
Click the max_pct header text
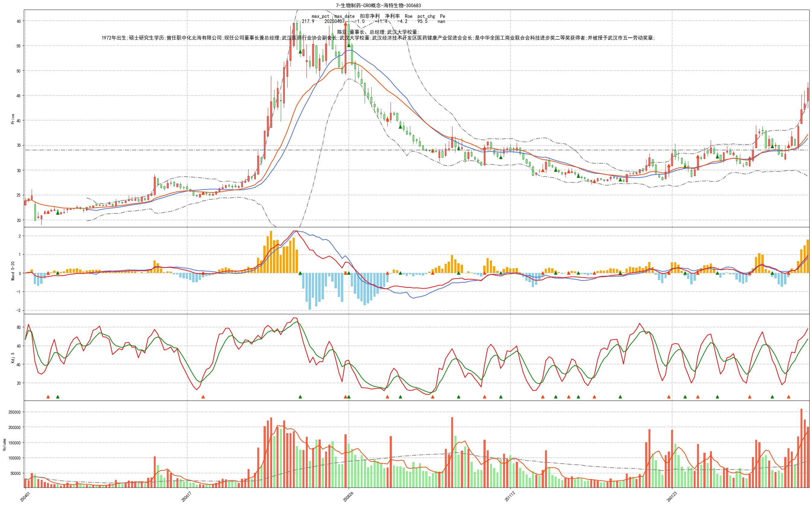pos(320,16)
